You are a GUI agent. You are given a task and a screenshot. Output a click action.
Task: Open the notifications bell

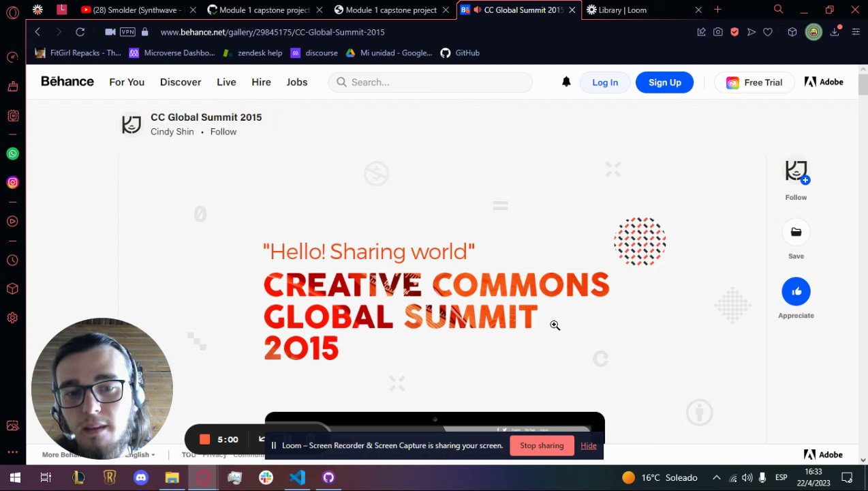point(566,82)
